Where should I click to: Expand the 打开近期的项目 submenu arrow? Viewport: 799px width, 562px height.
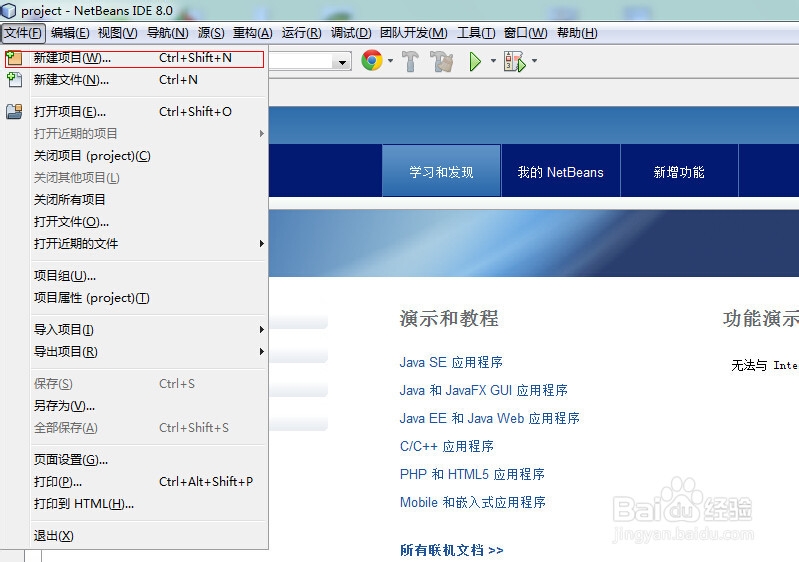pos(261,133)
